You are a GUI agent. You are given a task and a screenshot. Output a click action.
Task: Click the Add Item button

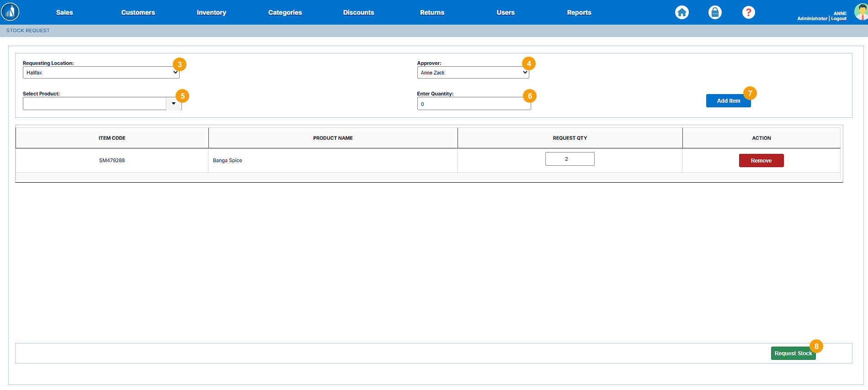(x=728, y=101)
